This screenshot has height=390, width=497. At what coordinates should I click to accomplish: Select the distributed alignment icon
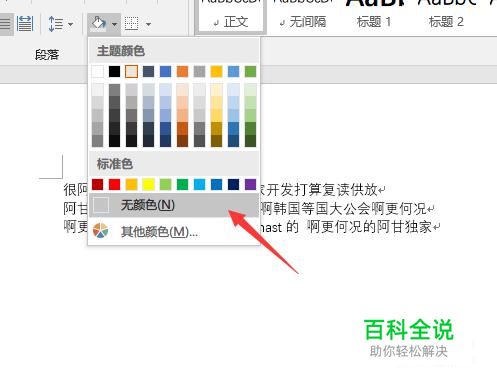(25, 24)
